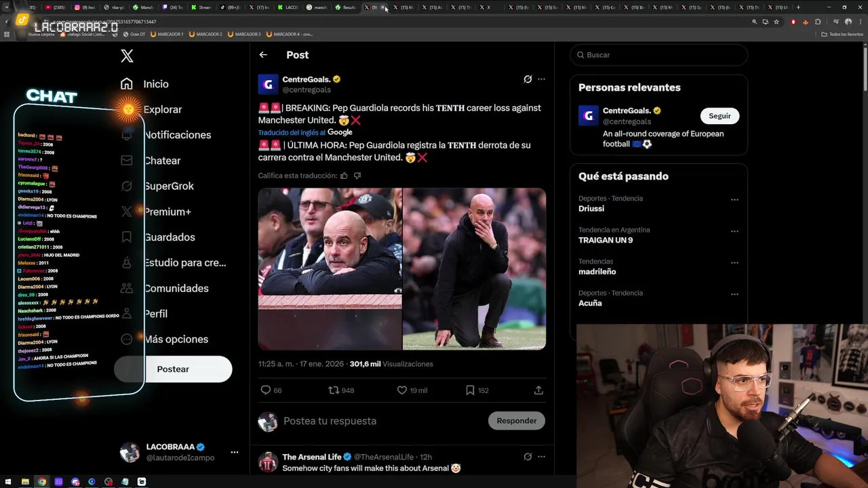Click the page scrollbar
This screenshot has width=868, height=488.
tap(865, 68)
